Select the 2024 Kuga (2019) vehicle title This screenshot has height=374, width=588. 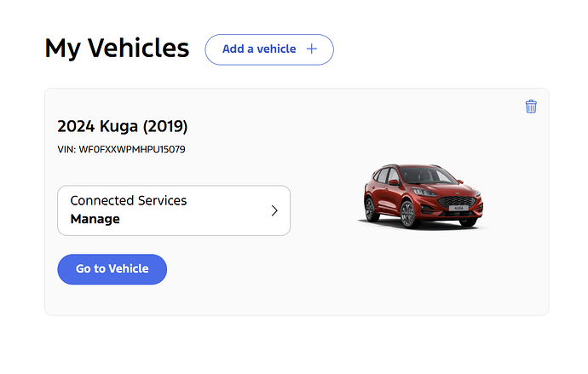pyautogui.click(x=122, y=126)
